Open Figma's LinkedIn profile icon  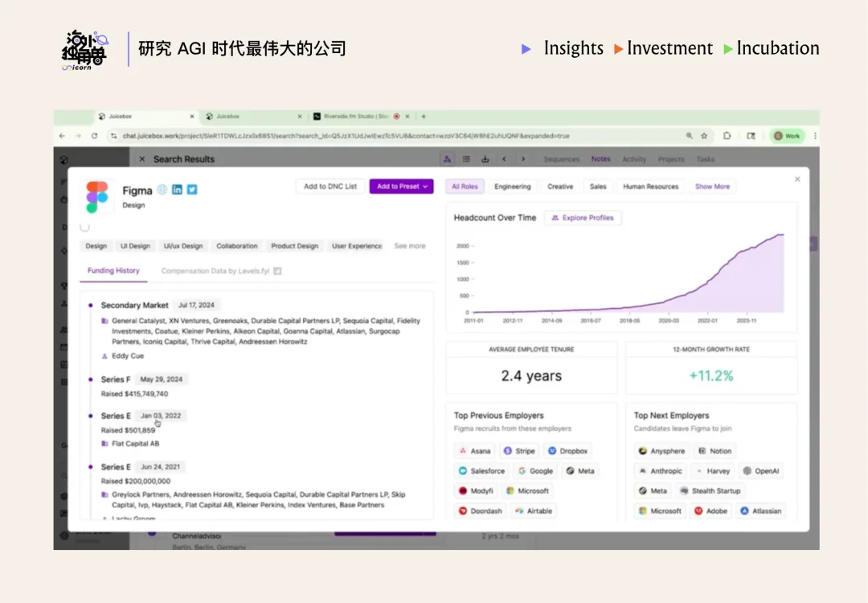(x=177, y=189)
